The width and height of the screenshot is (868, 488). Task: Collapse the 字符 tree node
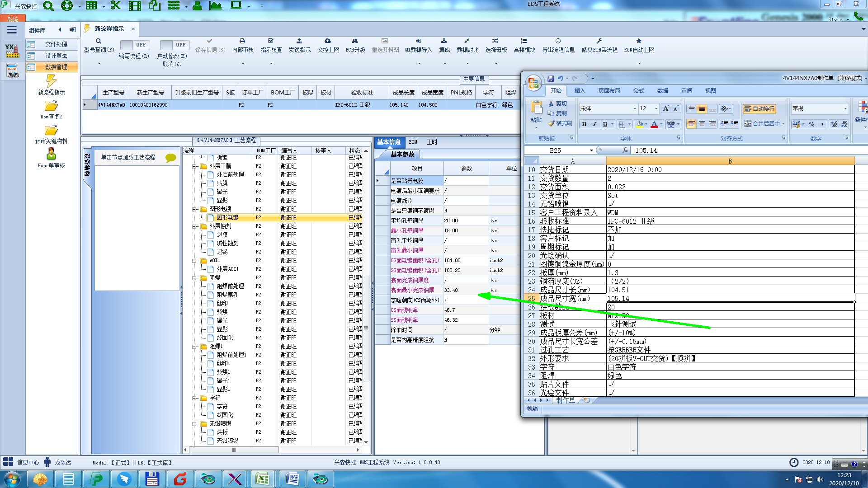click(x=195, y=398)
